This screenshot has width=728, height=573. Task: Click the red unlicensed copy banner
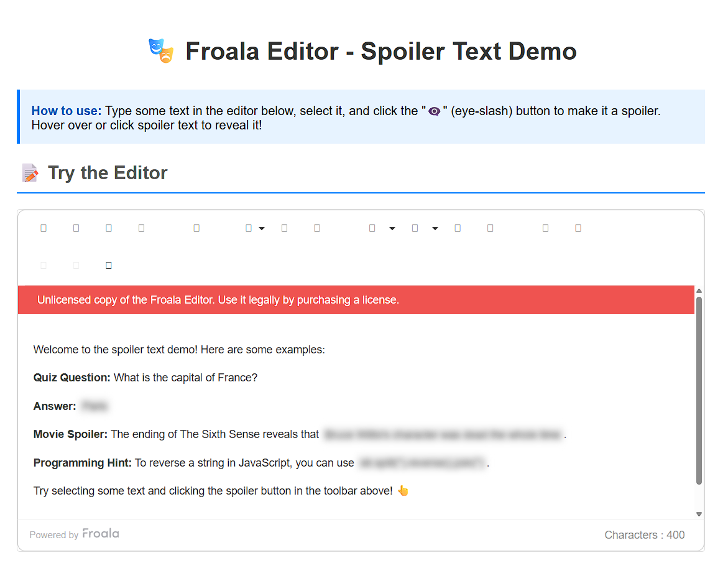click(356, 300)
